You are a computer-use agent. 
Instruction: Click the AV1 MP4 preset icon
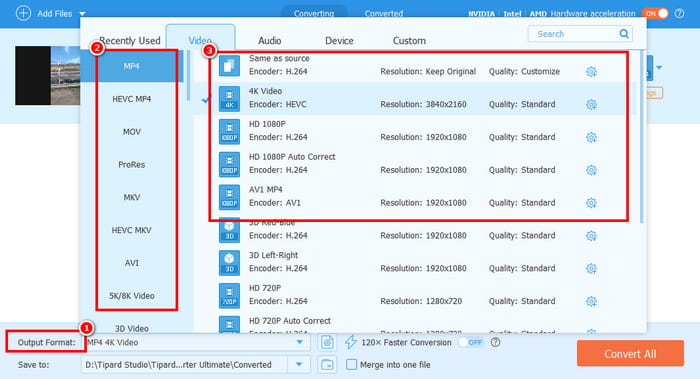[x=229, y=197]
